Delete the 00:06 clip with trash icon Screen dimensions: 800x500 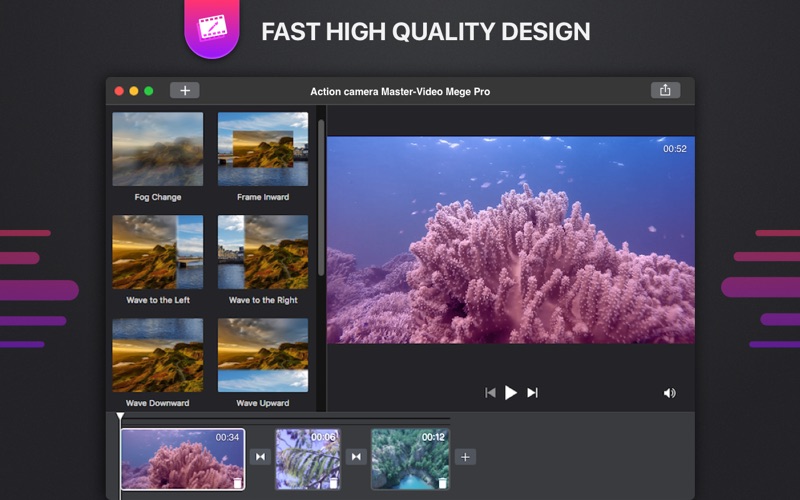click(333, 483)
